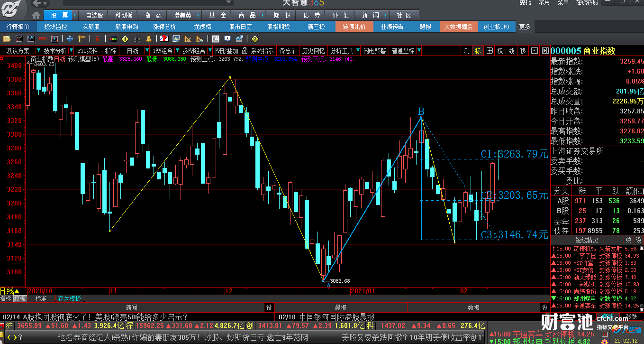Click the 设 button next to 新闻 panel
The width and height of the screenshot is (644, 344).
click(x=269, y=307)
